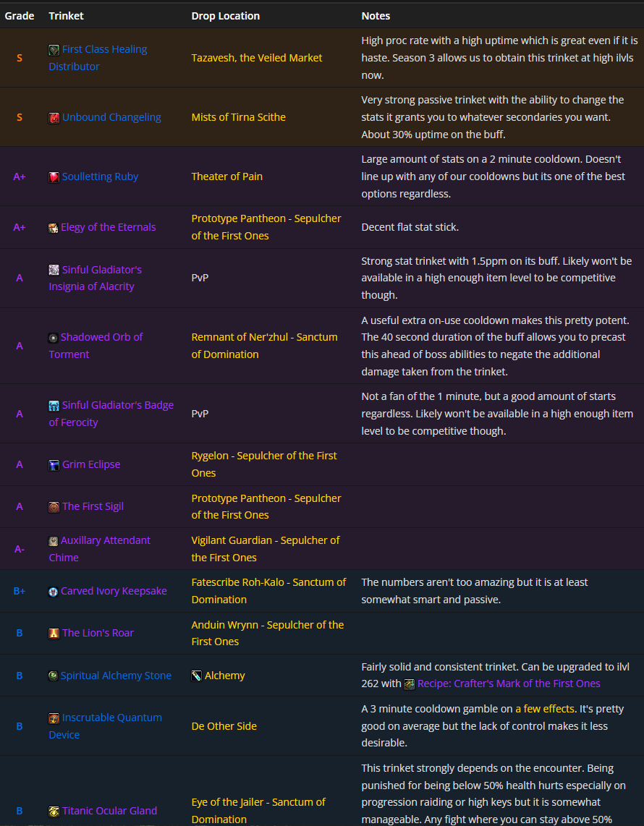
Task: Click the Shadowed Orb of Torment icon
Action: point(54,338)
